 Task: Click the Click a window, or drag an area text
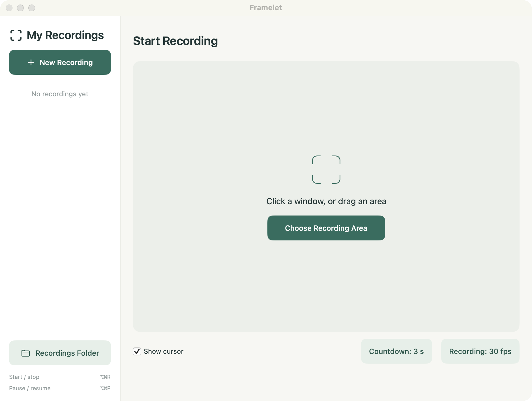(x=326, y=201)
